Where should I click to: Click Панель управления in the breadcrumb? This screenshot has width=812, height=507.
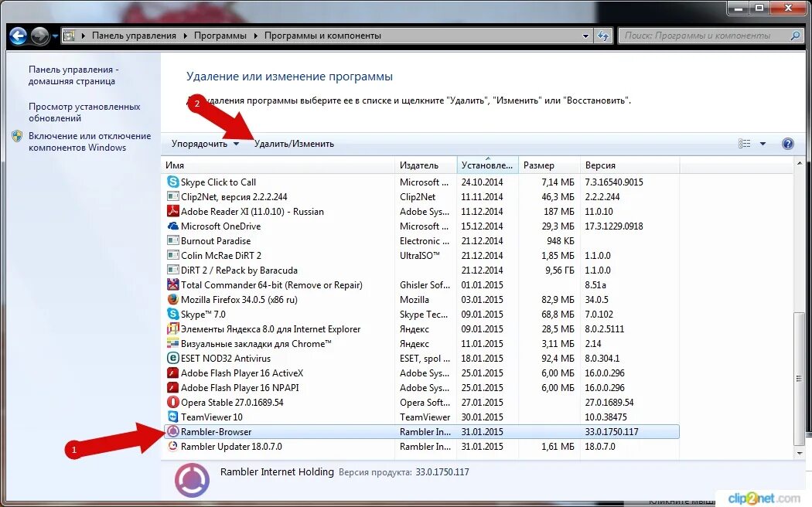pos(134,36)
